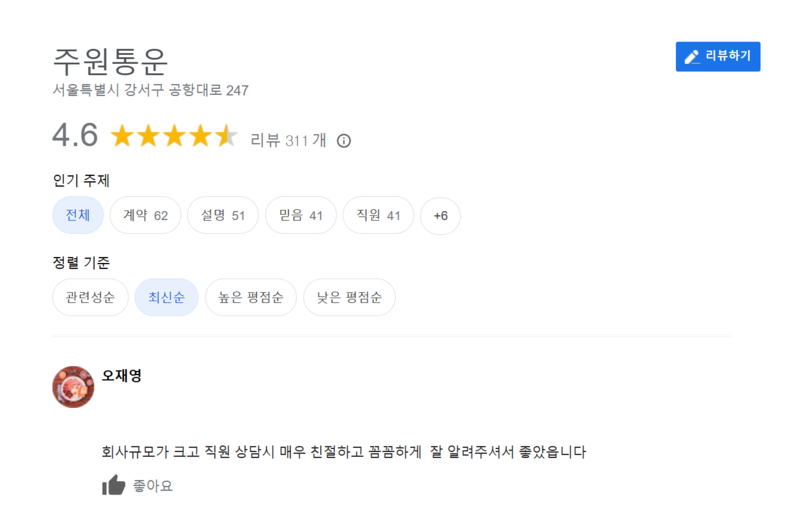Image resolution: width=810 pixels, height=523 pixels.
Task: Click reviewer name 오재영
Action: pyautogui.click(x=121, y=376)
